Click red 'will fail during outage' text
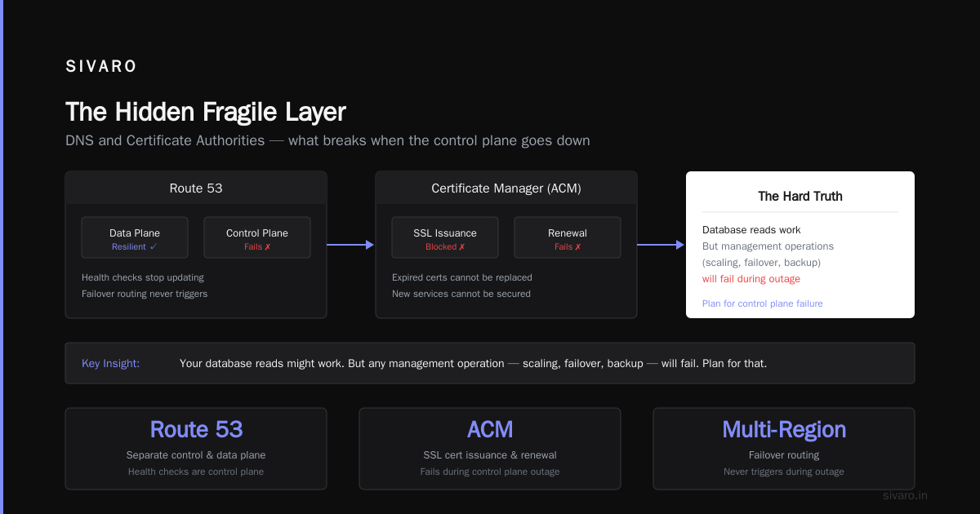 point(751,279)
